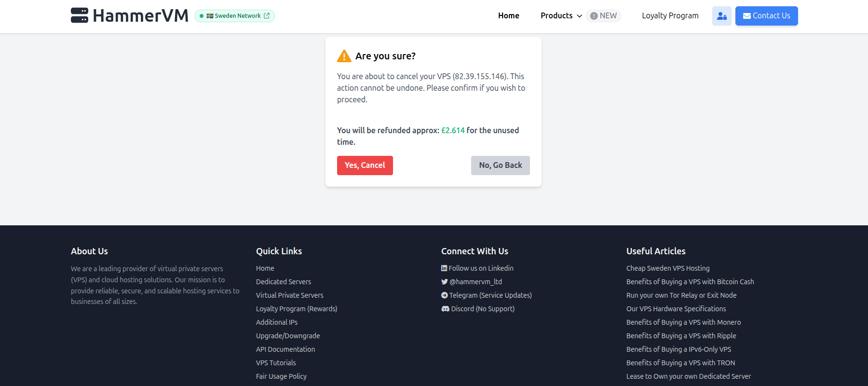Go to the Home nav item
This screenshot has width=868, height=386.
tap(508, 15)
